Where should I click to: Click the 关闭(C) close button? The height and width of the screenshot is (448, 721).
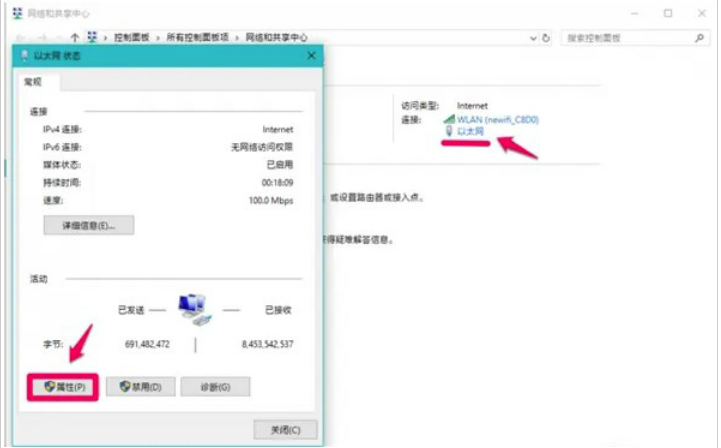285,430
